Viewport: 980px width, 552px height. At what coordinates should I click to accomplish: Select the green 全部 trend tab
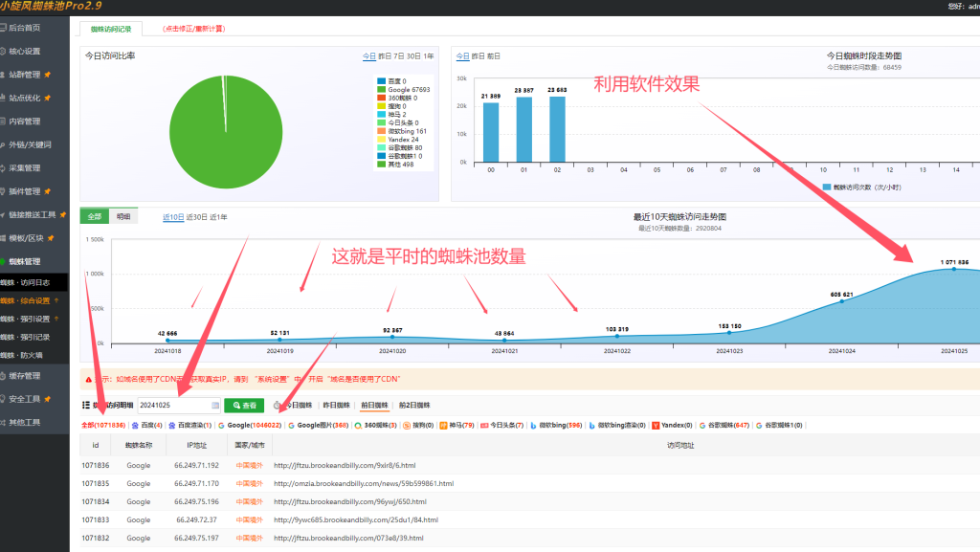tap(95, 216)
